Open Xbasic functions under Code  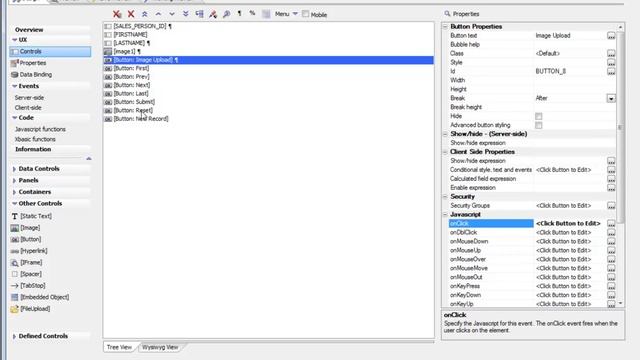[35, 139]
